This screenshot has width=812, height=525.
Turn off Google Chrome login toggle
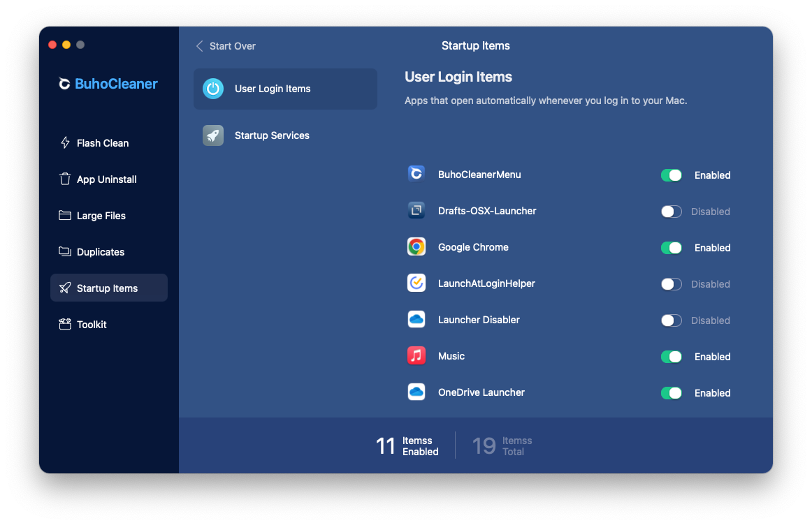[671, 248]
